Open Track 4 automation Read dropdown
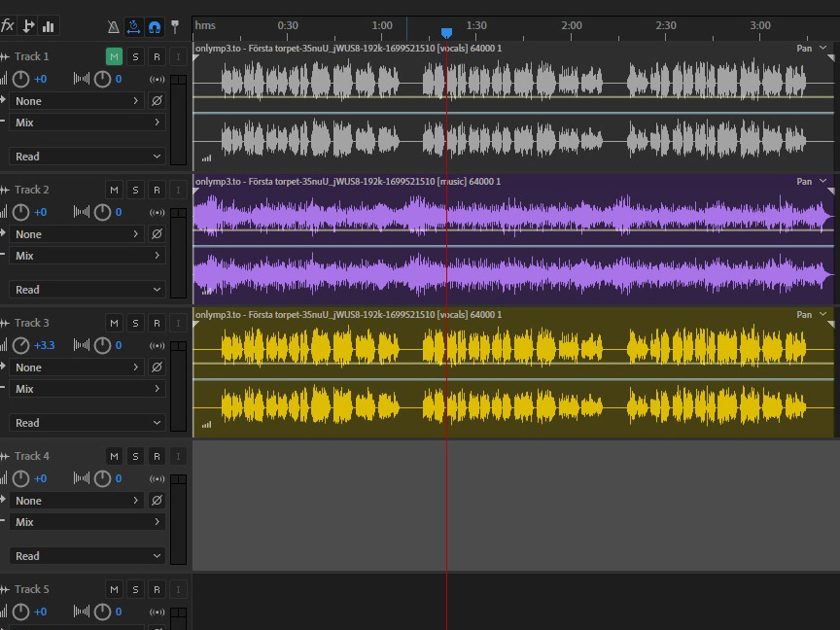This screenshot has height=630, width=840. tap(87, 556)
